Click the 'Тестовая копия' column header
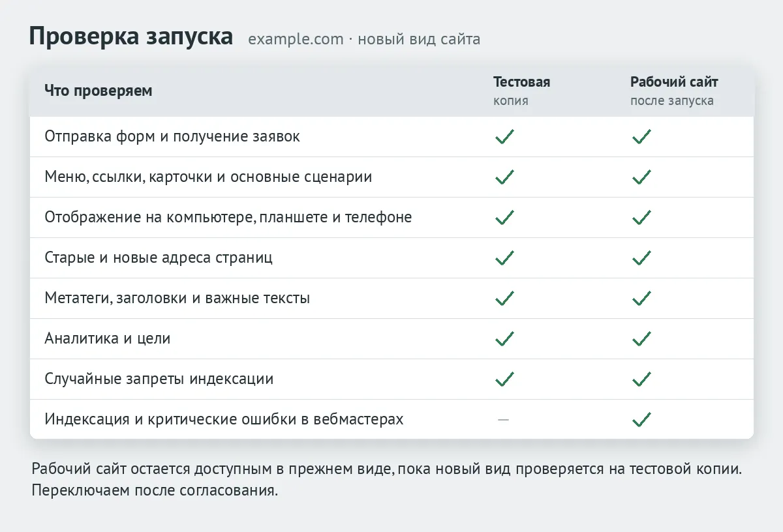Viewport: 783px width, 532px height. 521,91
